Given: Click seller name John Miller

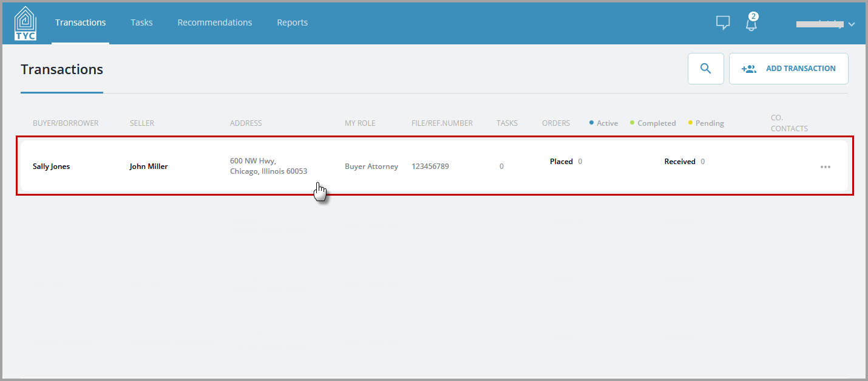Looking at the screenshot, I should click(149, 166).
